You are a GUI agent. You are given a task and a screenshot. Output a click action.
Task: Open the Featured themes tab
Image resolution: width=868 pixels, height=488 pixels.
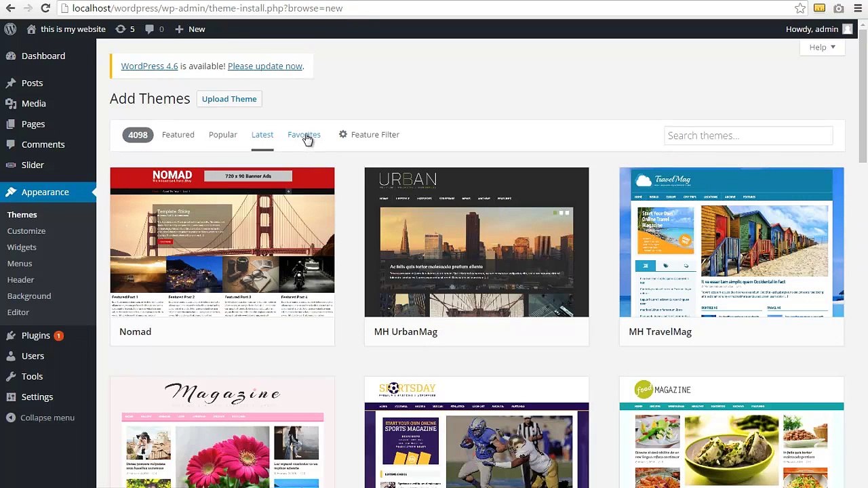point(178,134)
